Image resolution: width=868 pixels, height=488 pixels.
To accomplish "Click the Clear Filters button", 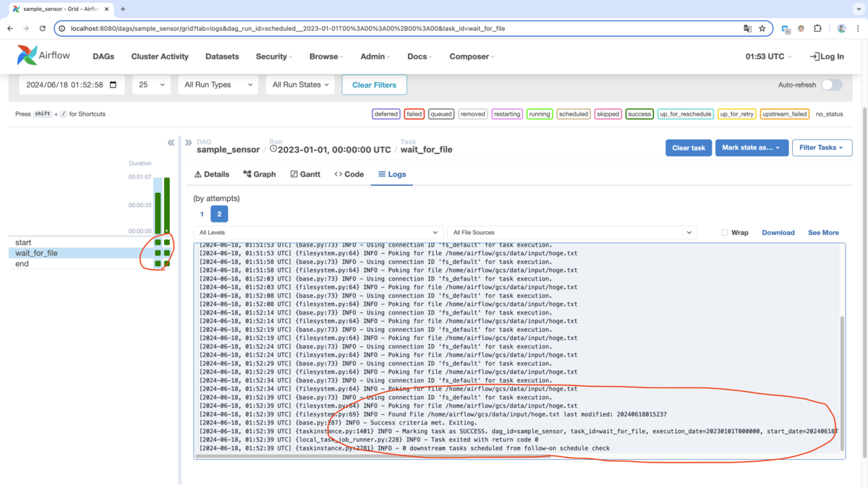I will coord(374,84).
